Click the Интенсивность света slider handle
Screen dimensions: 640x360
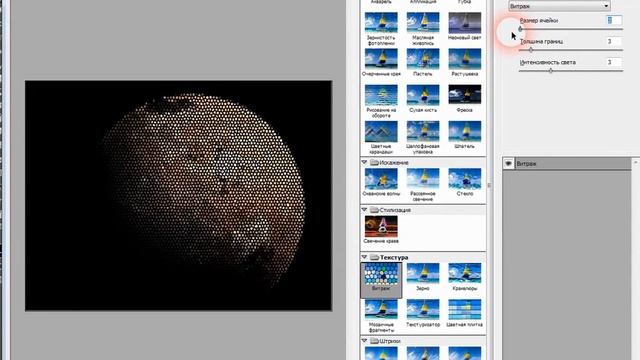coord(551,71)
